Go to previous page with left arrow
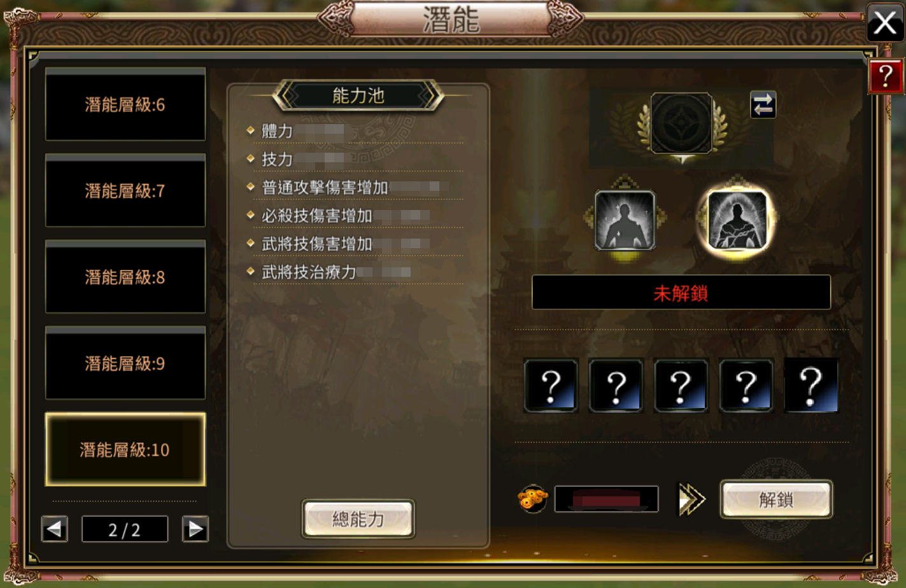Image resolution: width=906 pixels, height=588 pixels. (55, 529)
